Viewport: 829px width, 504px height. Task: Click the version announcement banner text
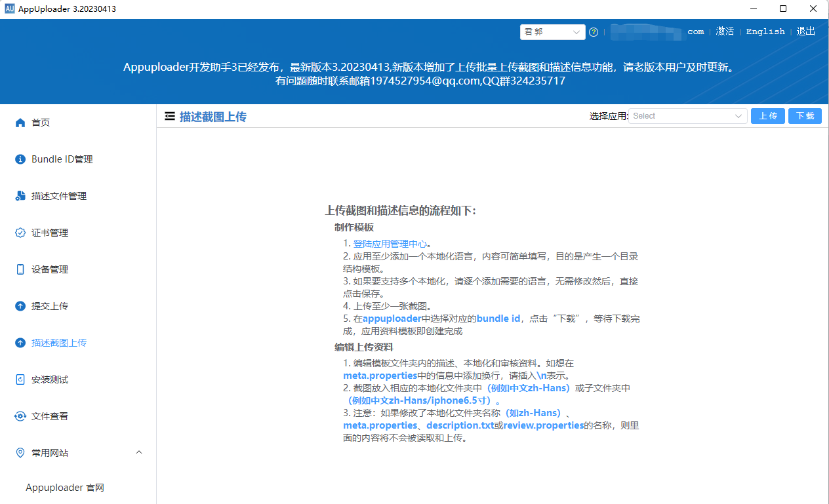pos(428,68)
